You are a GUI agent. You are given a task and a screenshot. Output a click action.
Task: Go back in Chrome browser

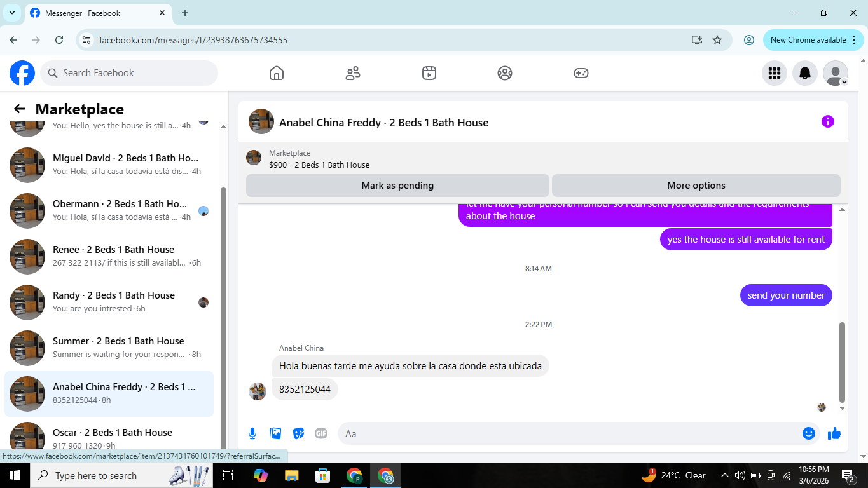pos(13,40)
